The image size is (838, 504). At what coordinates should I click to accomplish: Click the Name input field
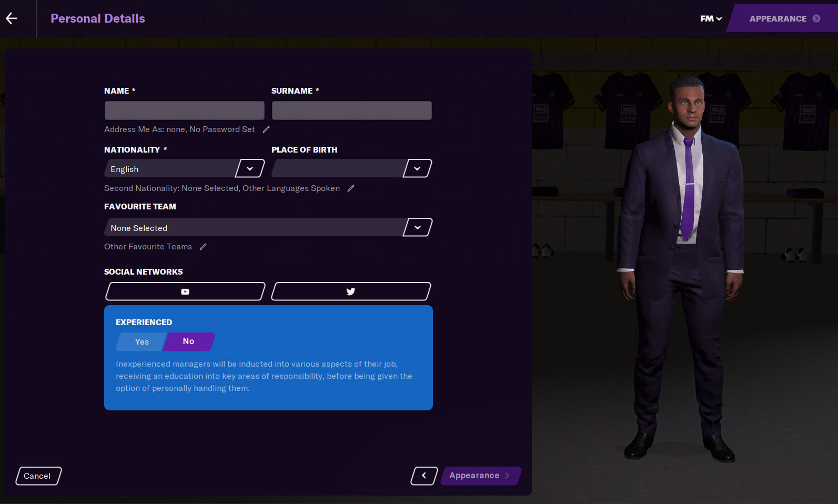(184, 110)
